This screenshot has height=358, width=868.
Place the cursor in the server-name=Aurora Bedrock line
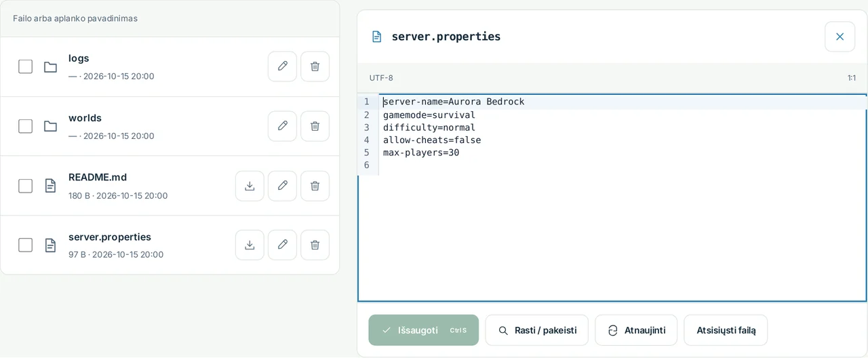click(x=454, y=102)
